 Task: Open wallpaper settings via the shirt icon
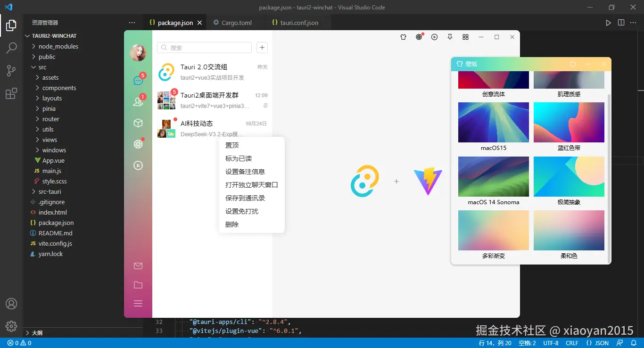point(403,37)
